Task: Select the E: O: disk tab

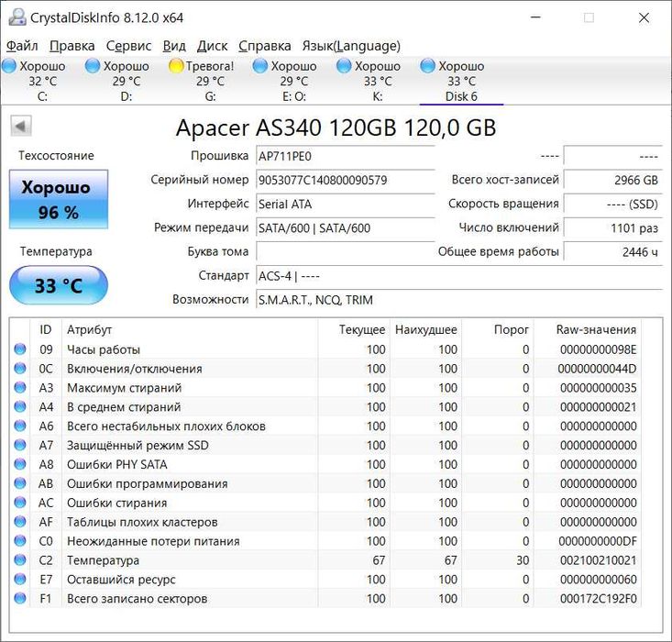Action: point(293,81)
